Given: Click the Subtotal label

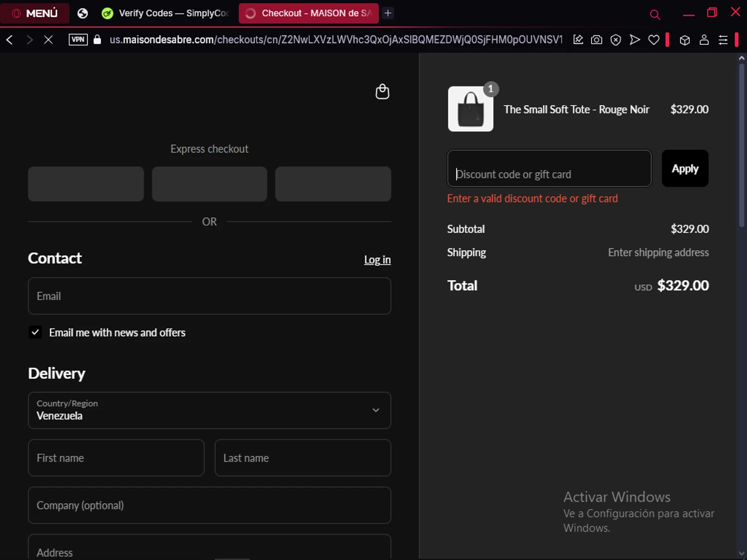Looking at the screenshot, I should pos(466,229).
